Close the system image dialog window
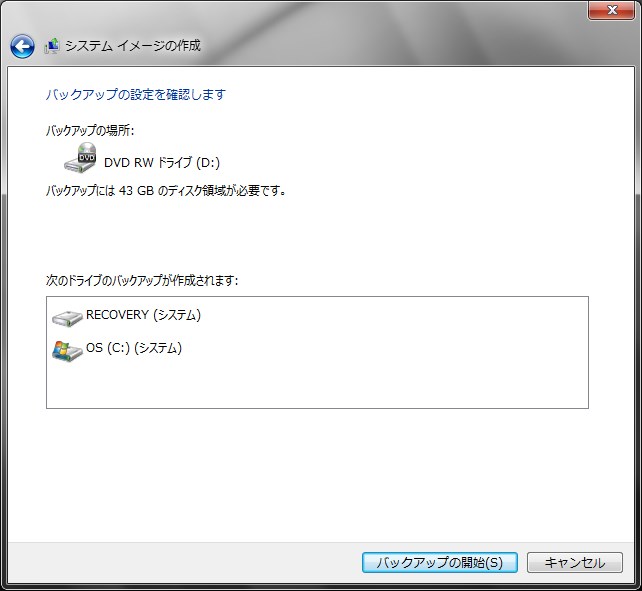Viewport: 642px width, 591px height. [612, 10]
